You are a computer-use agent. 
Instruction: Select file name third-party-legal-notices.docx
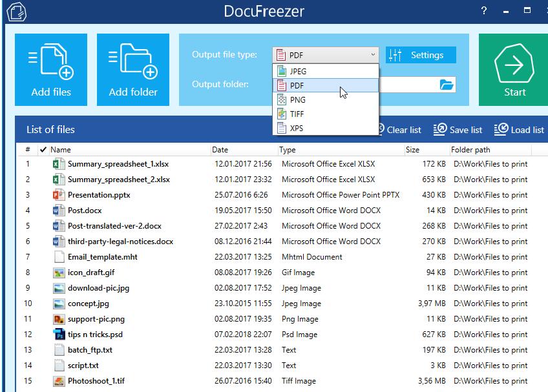pyautogui.click(x=121, y=242)
